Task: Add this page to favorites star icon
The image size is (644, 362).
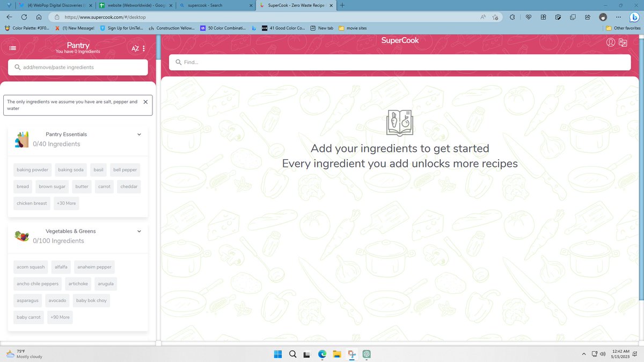Action: [495, 17]
